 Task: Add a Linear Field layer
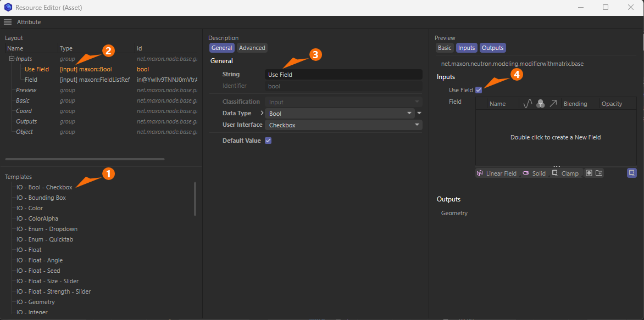(x=497, y=173)
